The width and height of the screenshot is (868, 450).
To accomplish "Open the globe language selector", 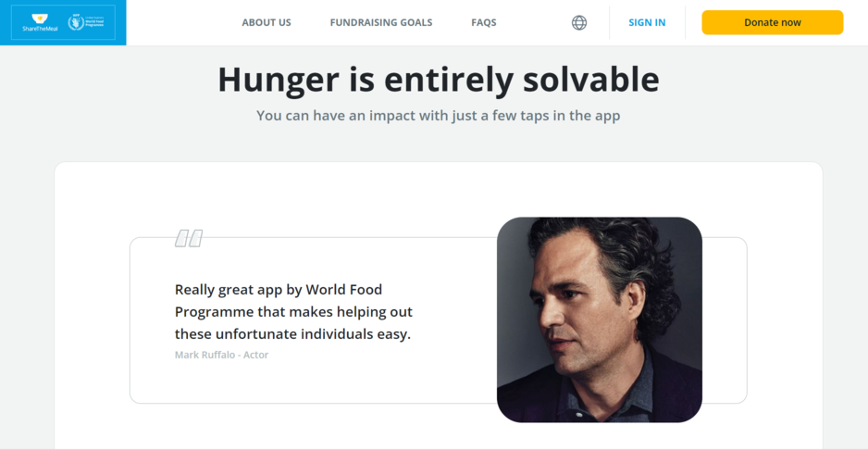I will [579, 23].
